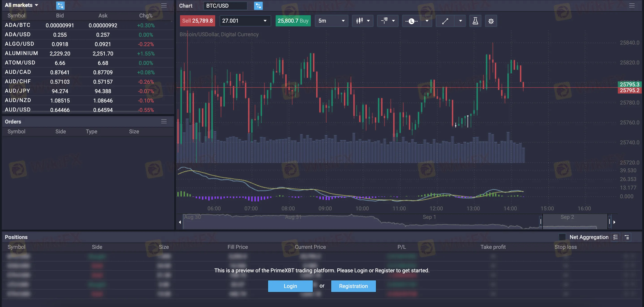Open candlestick chart type selector
The width and height of the screenshot is (644, 307).
(363, 21)
